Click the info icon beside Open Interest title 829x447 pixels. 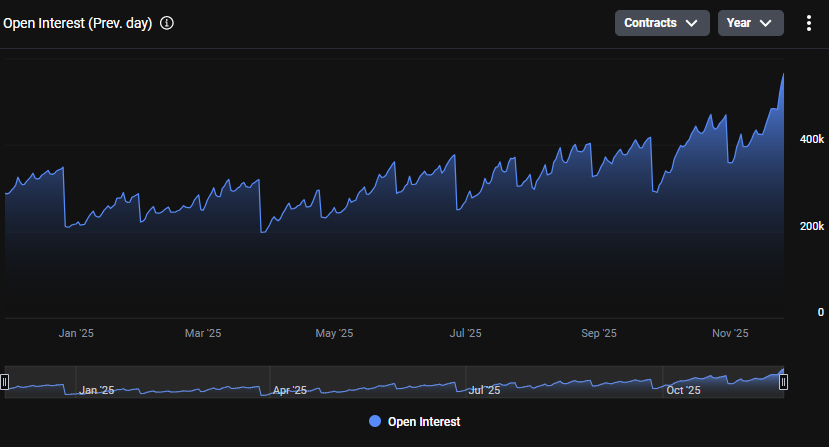(x=167, y=23)
